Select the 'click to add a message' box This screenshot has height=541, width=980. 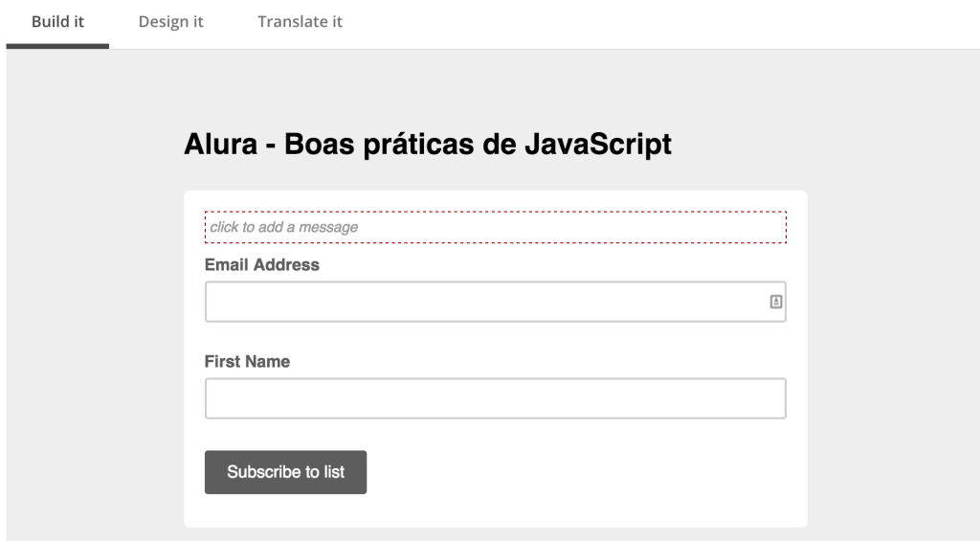point(495,227)
